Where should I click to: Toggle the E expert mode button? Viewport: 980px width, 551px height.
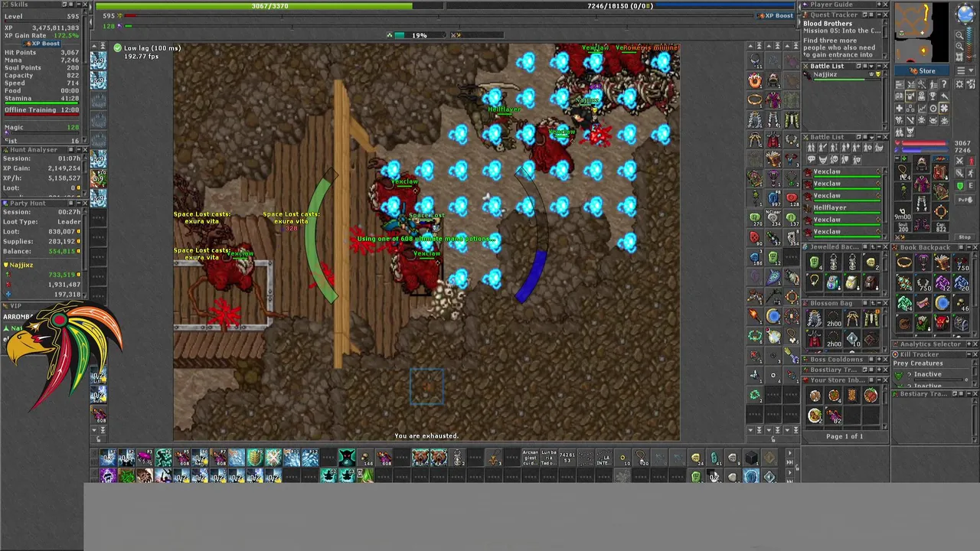pyautogui.click(x=971, y=186)
